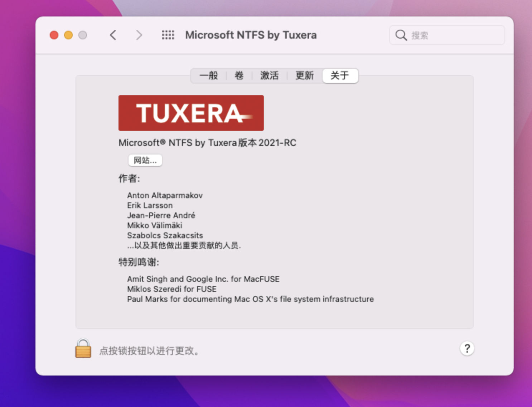
Task: Click credit line Paul Marks for documenting
Action: tap(250, 299)
